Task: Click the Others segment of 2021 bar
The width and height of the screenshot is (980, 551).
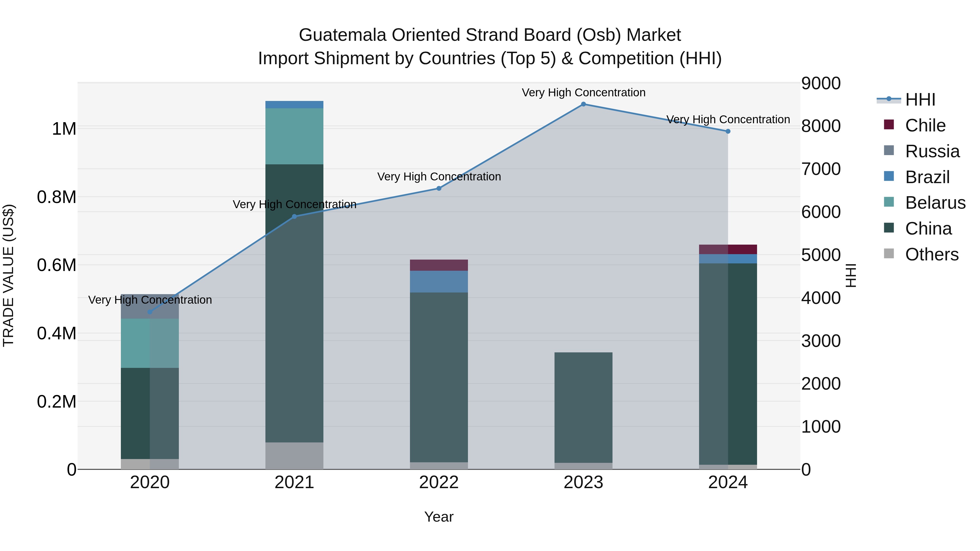Action: pos(295,455)
